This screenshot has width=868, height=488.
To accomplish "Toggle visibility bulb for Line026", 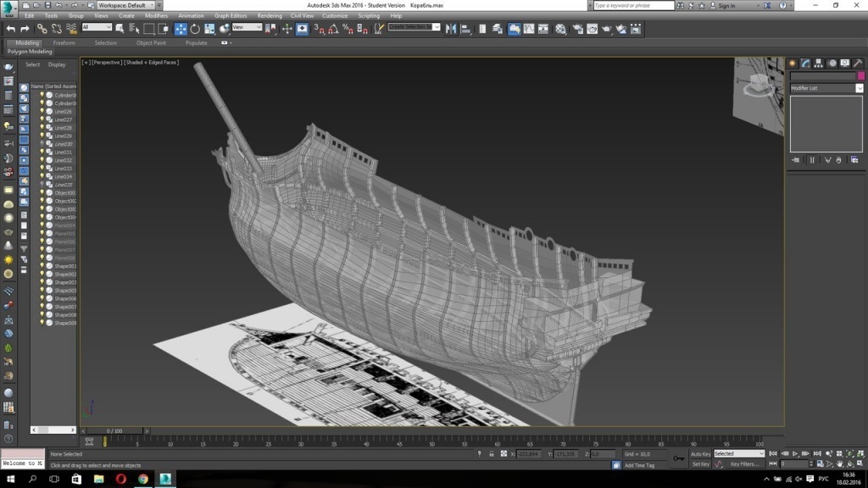I will (42, 112).
